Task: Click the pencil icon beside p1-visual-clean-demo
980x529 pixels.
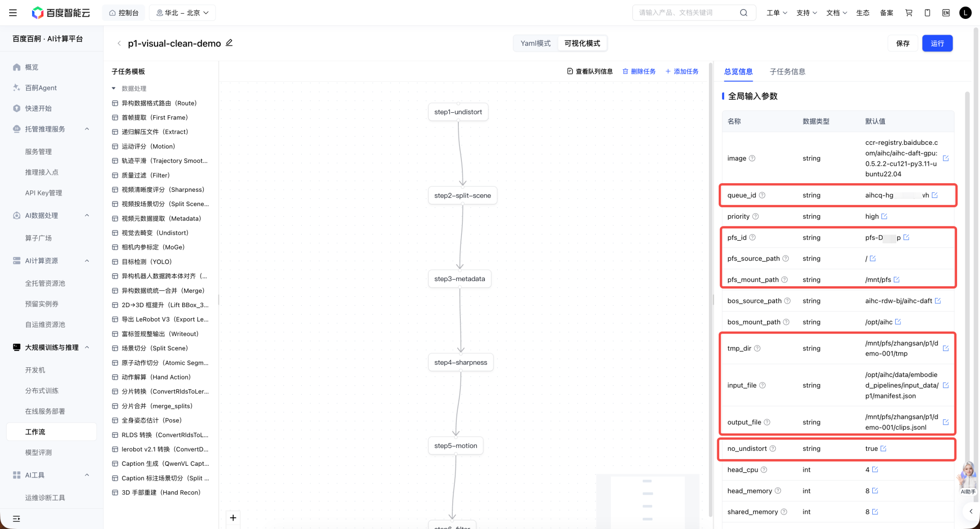Action: click(229, 43)
